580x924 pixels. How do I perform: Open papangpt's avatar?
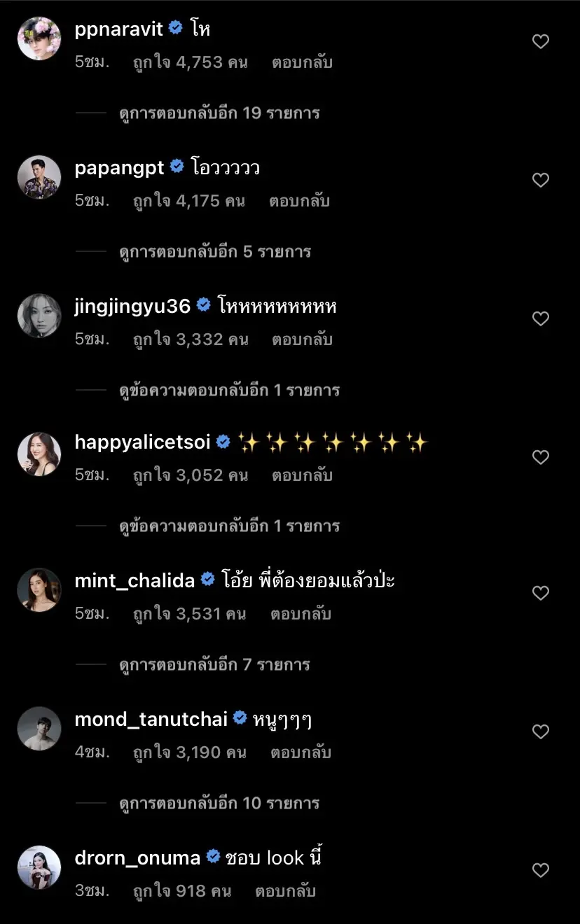39,177
